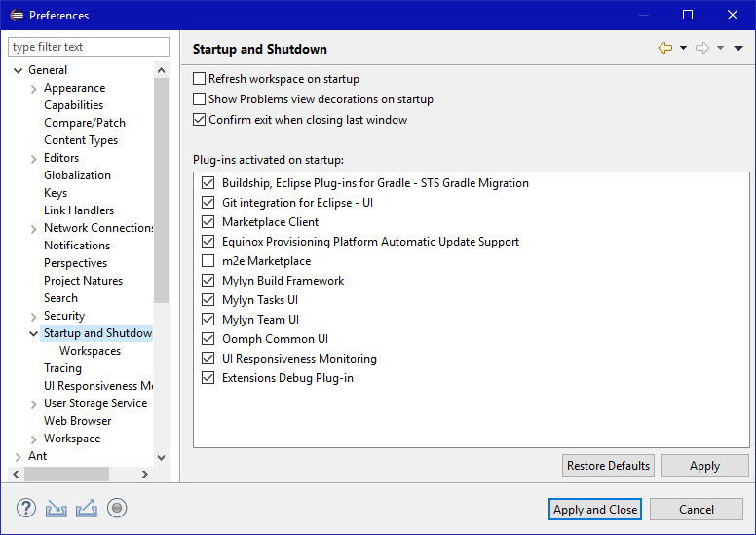The image size is (756, 535).
Task: Uncheck Extensions Debug Plug-in
Action: coord(208,378)
